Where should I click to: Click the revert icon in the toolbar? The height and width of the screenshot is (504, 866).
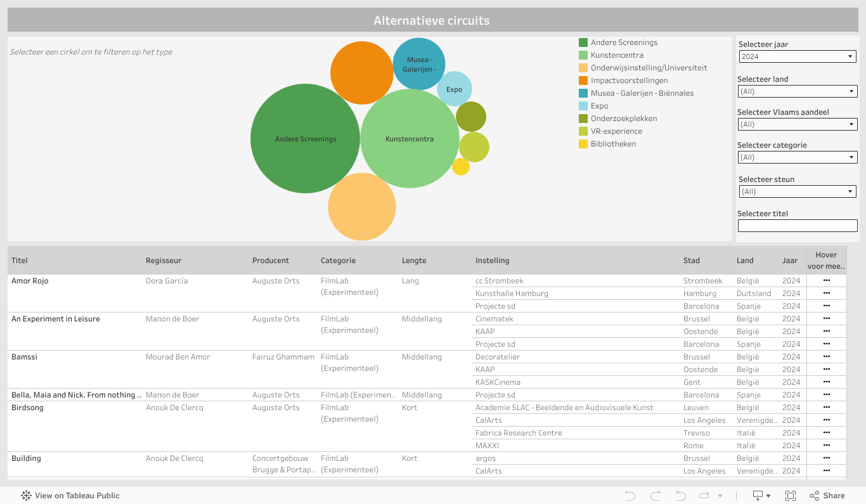click(x=680, y=496)
